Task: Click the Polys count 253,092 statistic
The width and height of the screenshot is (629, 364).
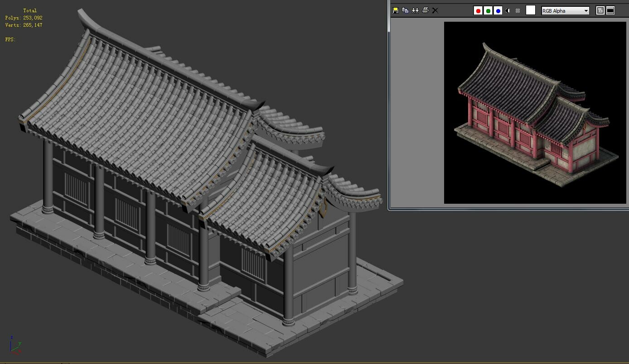Action: pyautogui.click(x=24, y=18)
